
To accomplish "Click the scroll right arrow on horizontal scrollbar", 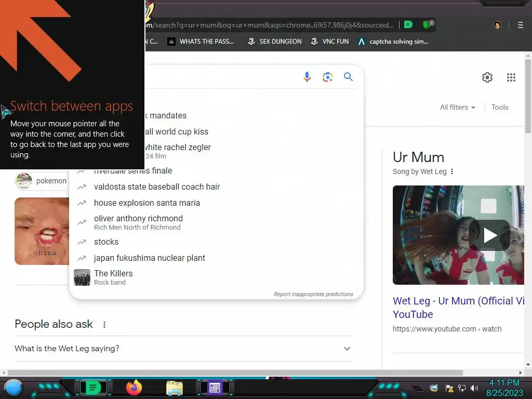I will click(521, 373).
